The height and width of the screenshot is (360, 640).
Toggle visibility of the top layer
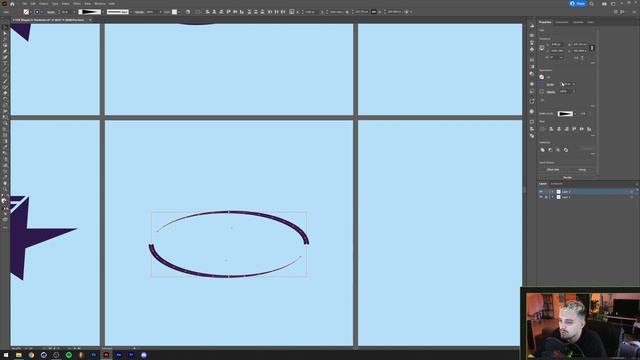(541, 191)
